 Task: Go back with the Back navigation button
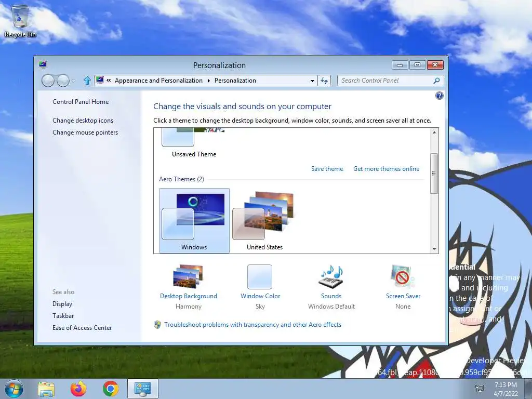point(48,81)
